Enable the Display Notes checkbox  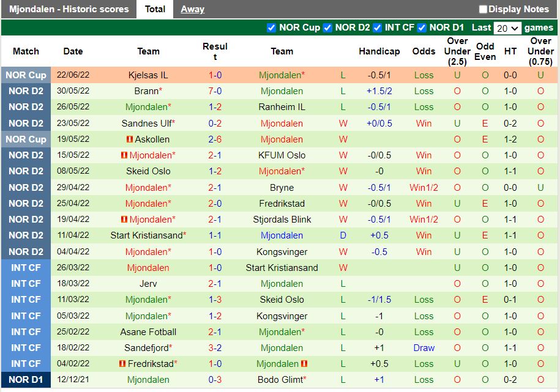pos(483,9)
